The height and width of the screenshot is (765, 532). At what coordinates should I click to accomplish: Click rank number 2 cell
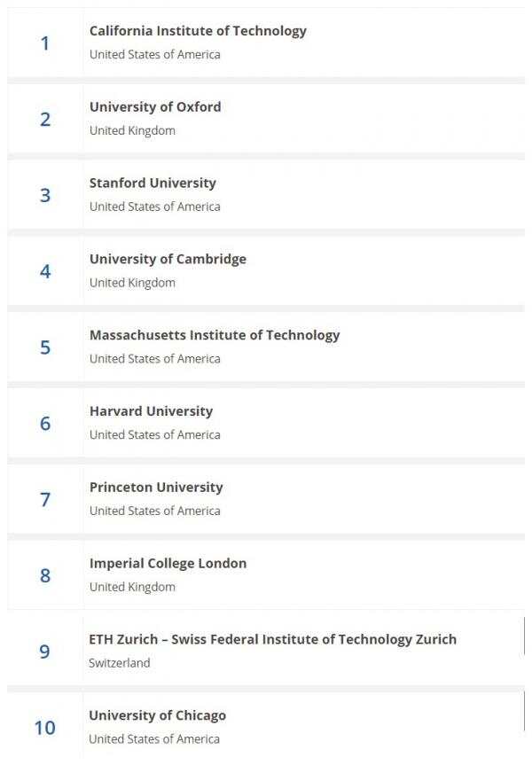pos(45,120)
